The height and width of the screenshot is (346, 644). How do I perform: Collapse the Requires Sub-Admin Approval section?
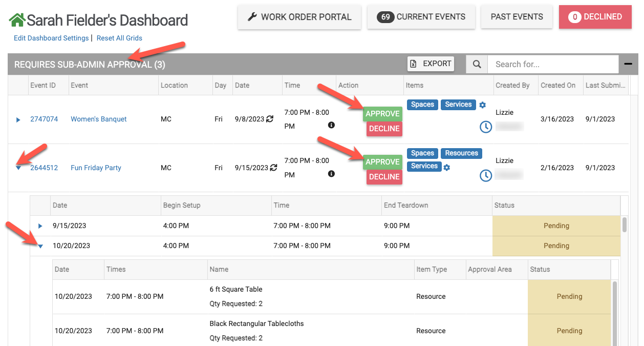[628, 65]
